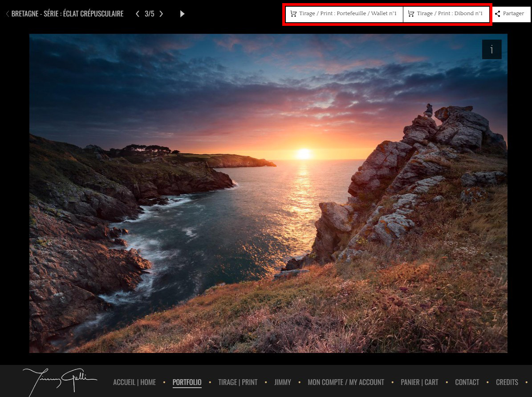View the CREDITS page

(x=507, y=382)
